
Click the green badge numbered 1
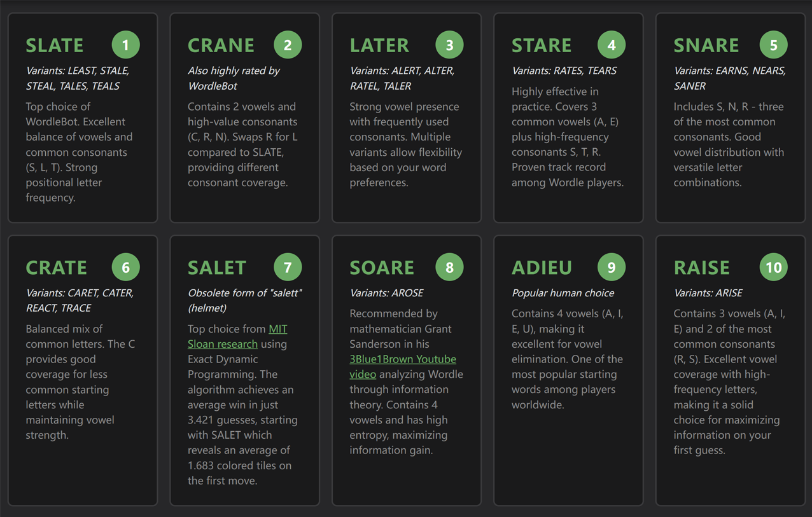click(x=125, y=45)
